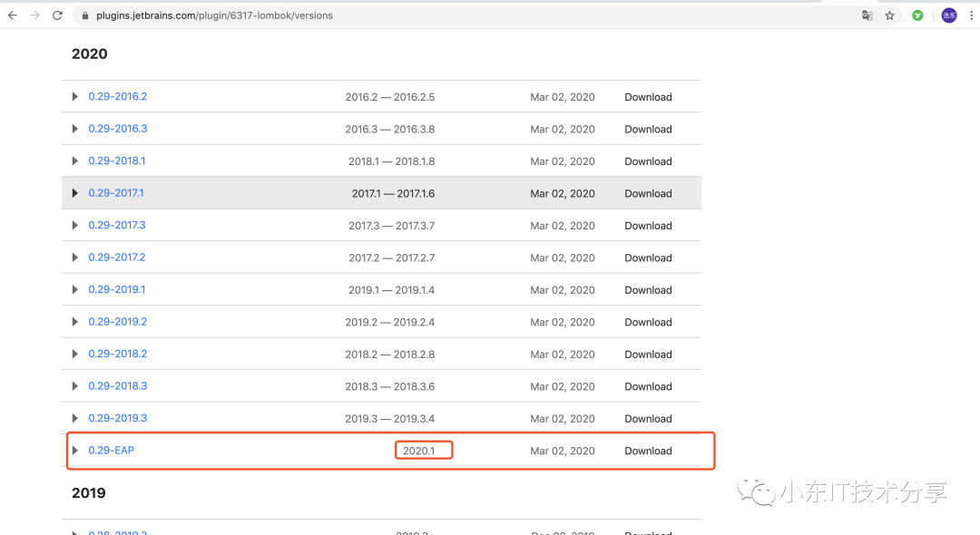Expand details for 0.29-2018.3

[75, 385]
